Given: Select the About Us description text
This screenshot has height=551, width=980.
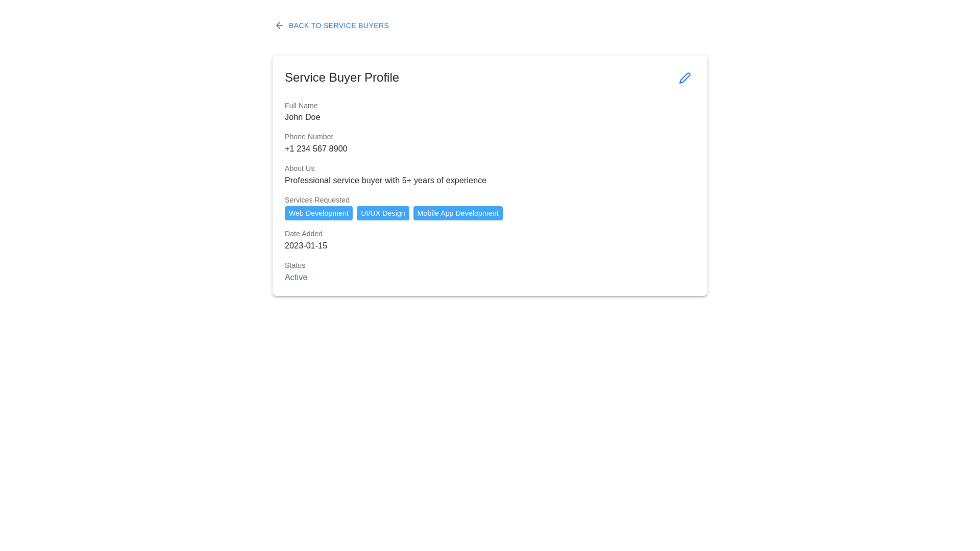Looking at the screenshot, I should 385,180.
